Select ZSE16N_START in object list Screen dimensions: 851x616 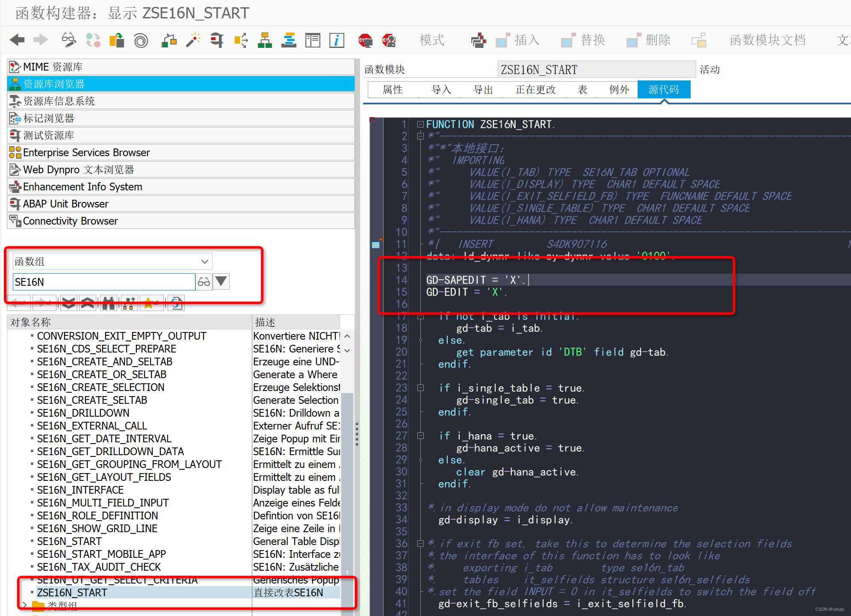pos(72,592)
